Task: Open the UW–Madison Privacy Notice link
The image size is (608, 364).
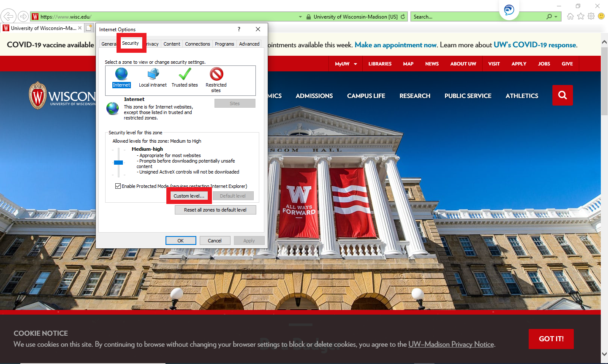Action: pyautogui.click(x=451, y=344)
